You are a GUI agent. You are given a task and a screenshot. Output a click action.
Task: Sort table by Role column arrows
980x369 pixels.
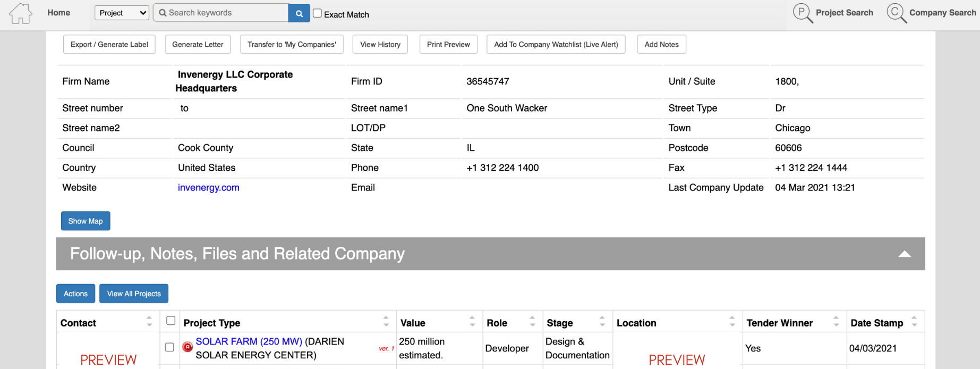(x=532, y=321)
